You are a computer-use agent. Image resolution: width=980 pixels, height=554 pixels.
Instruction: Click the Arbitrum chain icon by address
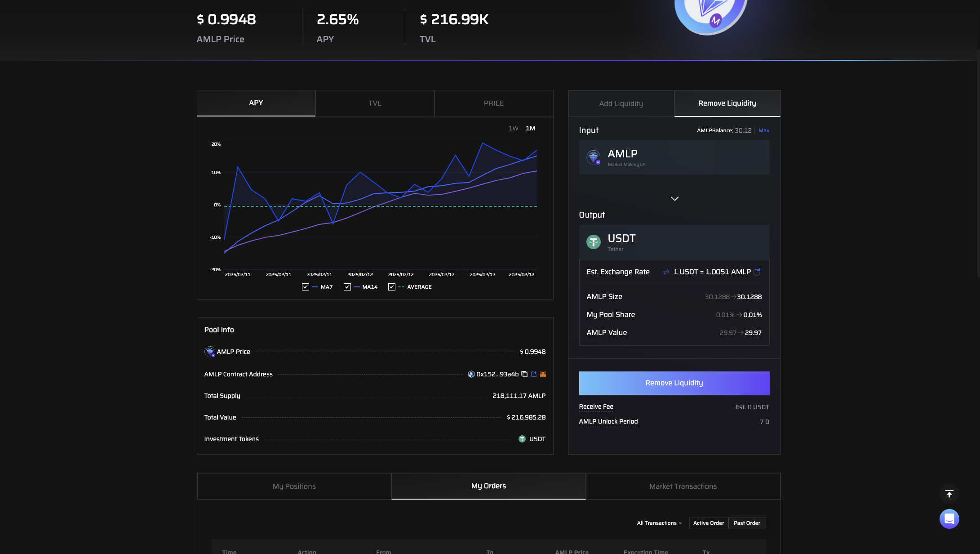click(x=471, y=374)
